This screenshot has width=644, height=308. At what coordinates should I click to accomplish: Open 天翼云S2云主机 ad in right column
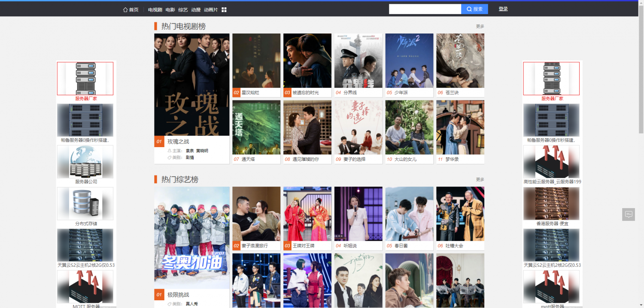551,245
